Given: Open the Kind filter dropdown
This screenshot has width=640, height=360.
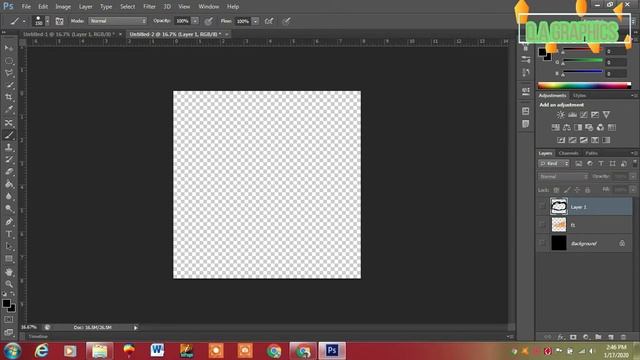Looking at the screenshot, I should (553, 164).
